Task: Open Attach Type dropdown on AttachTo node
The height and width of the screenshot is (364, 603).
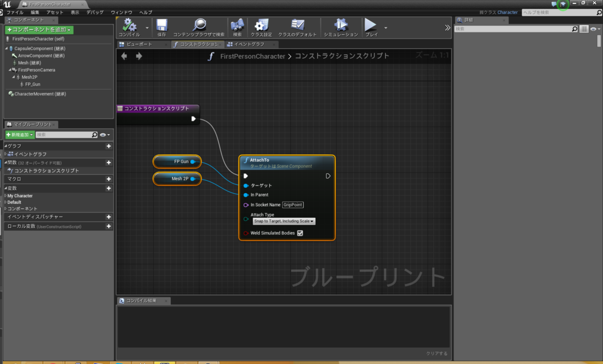Action: (x=284, y=221)
